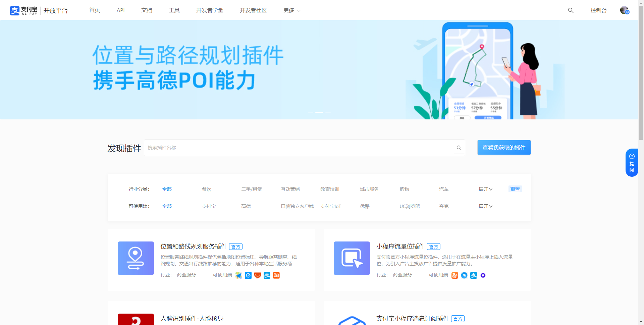Click the magnifier icon inside the plugin search box
The width and height of the screenshot is (644, 325).
tap(459, 148)
